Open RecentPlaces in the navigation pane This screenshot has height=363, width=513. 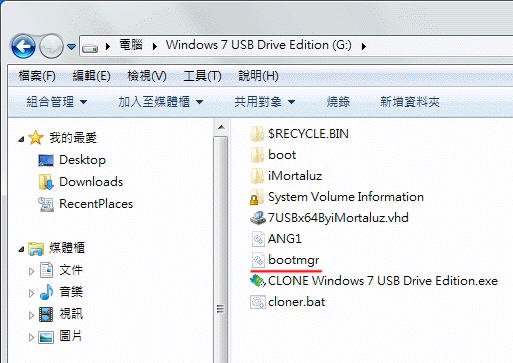click(96, 204)
